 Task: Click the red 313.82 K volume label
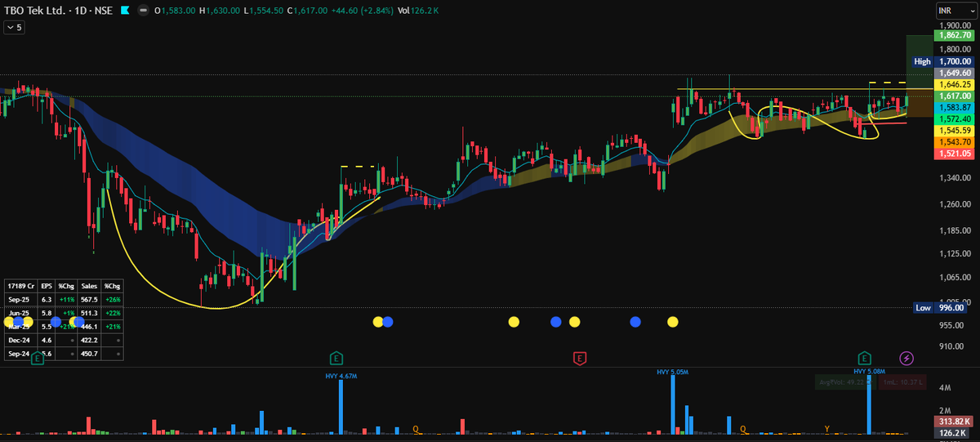[x=953, y=421]
